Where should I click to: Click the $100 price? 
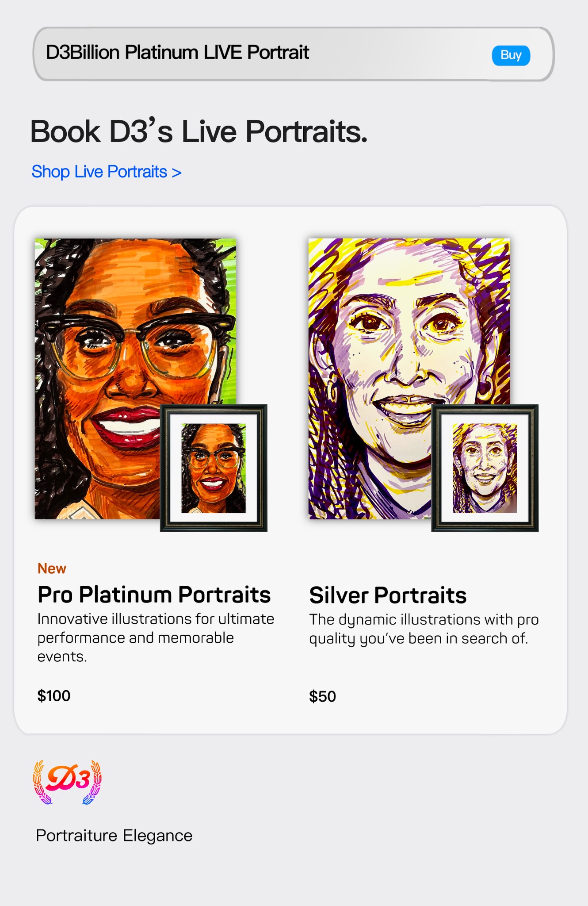[54, 696]
